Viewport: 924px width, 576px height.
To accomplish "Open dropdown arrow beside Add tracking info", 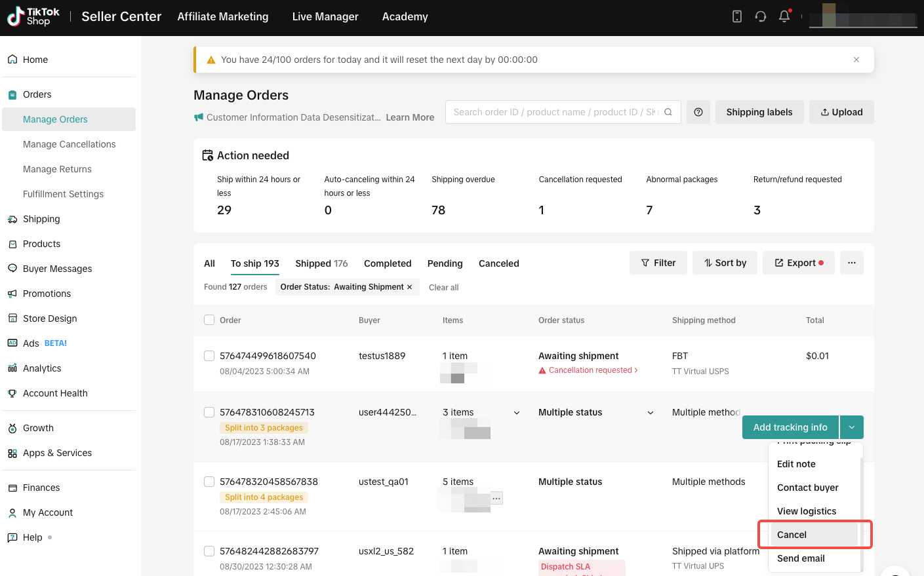I will click(x=851, y=427).
